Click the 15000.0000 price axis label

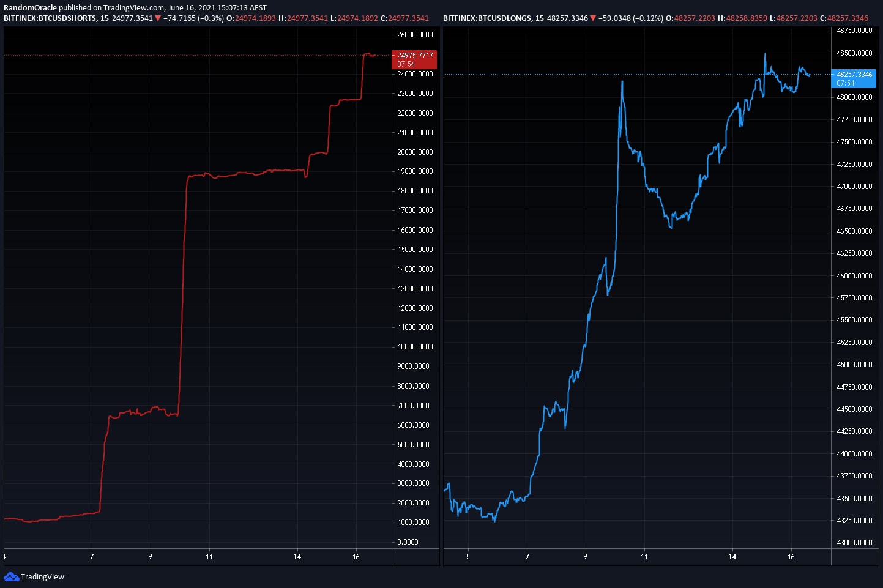click(x=415, y=250)
